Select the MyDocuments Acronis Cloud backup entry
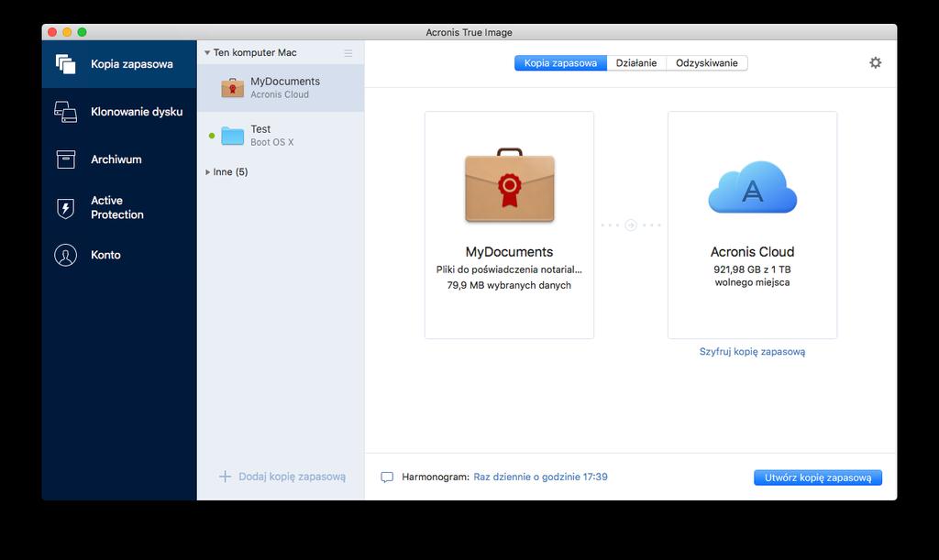The width and height of the screenshot is (939, 560). tap(281, 88)
